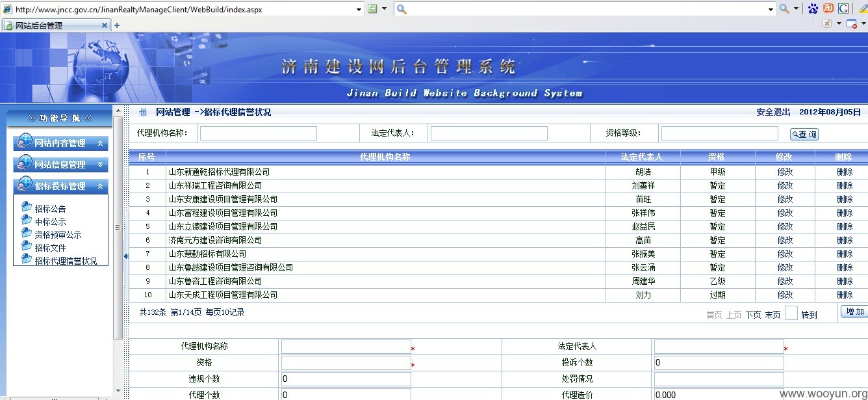
Task: Click the folder icon beside 招标代理信誉状况
Action: [26, 260]
